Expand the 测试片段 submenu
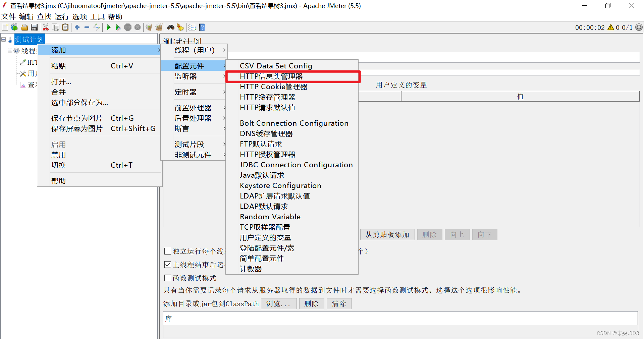The height and width of the screenshot is (339, 644). 194,145
